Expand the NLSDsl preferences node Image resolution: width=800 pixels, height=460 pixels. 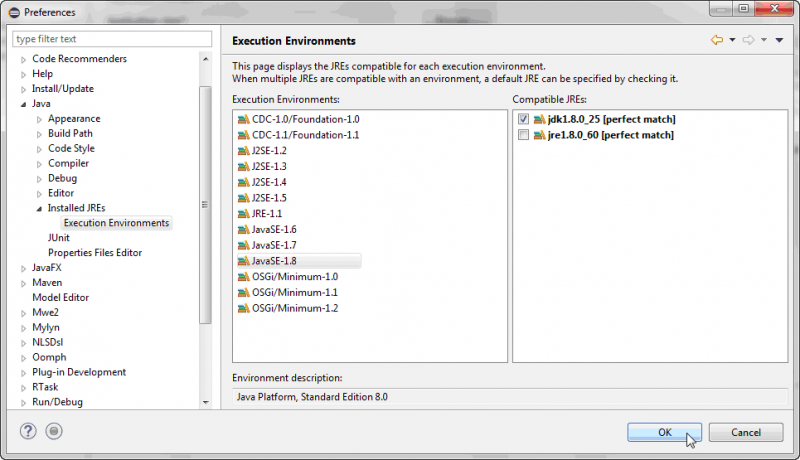click(x=23, y=343)
